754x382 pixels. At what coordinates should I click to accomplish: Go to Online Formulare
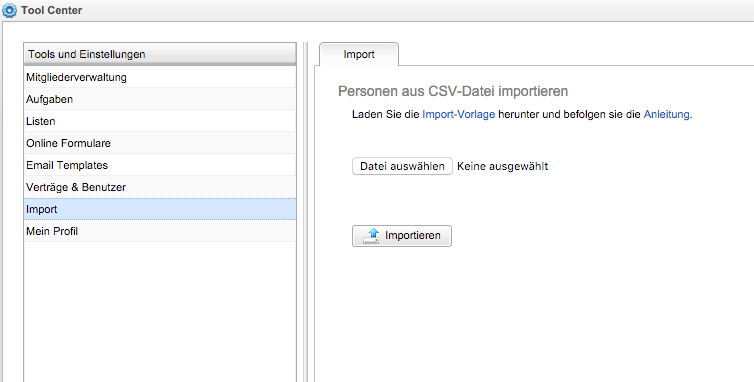tap(160, 143)
